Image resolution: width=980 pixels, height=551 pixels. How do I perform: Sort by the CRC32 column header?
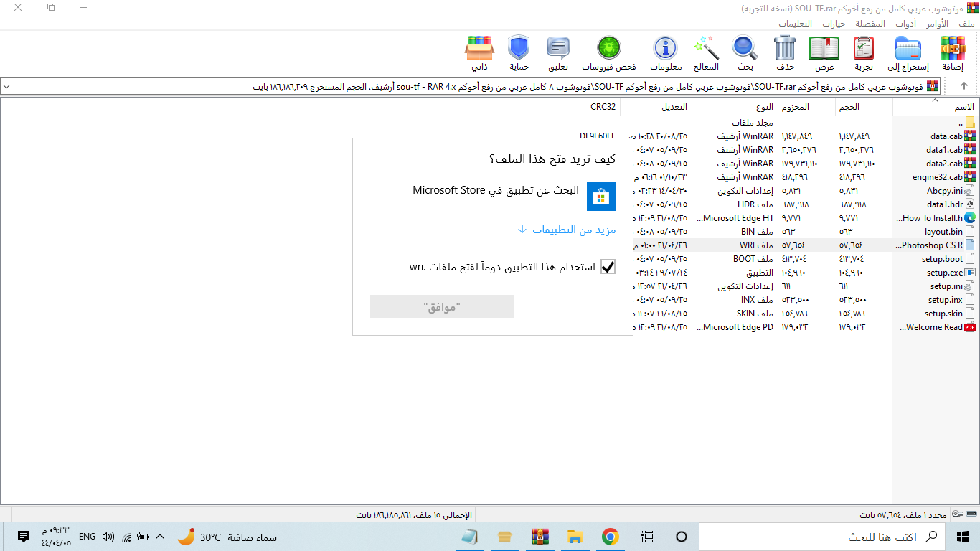coord(595,107)
